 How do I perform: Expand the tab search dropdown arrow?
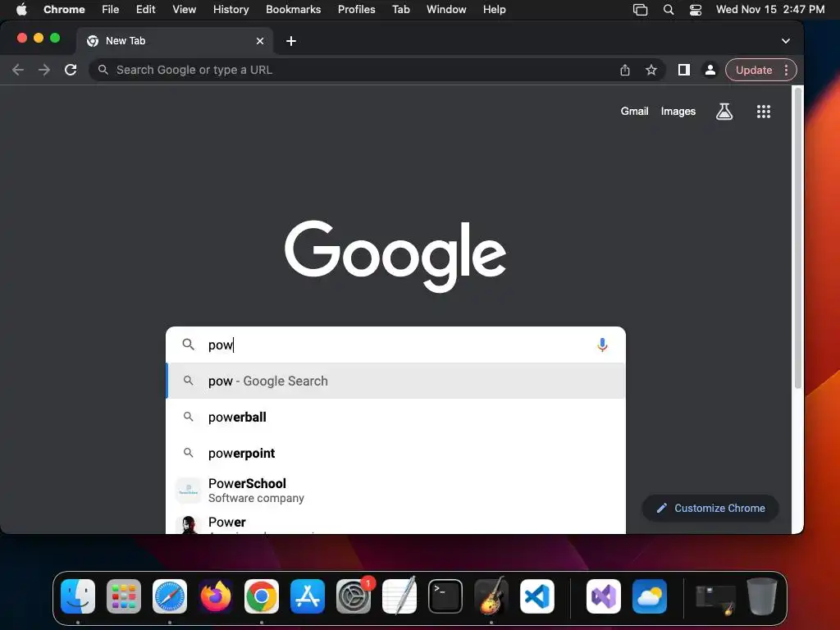click(785, 41)
